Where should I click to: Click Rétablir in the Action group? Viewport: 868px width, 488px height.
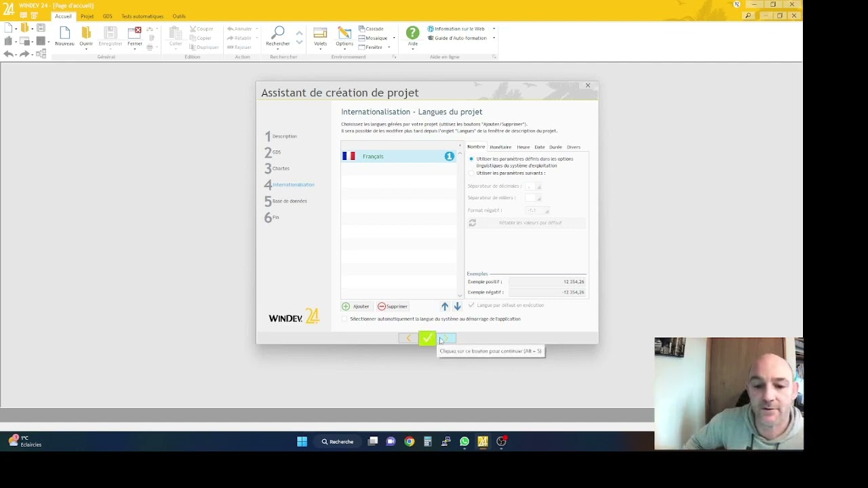pos(239,38)
